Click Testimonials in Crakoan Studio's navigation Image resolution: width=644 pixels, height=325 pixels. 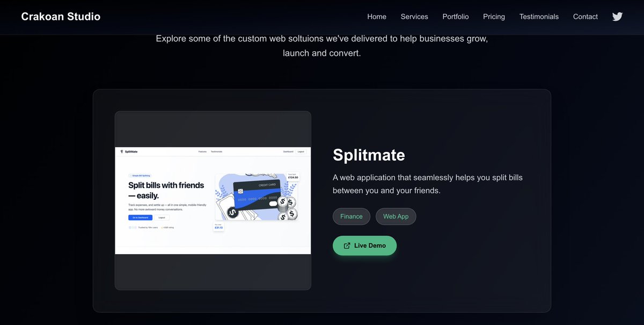(x=539, y=17)
